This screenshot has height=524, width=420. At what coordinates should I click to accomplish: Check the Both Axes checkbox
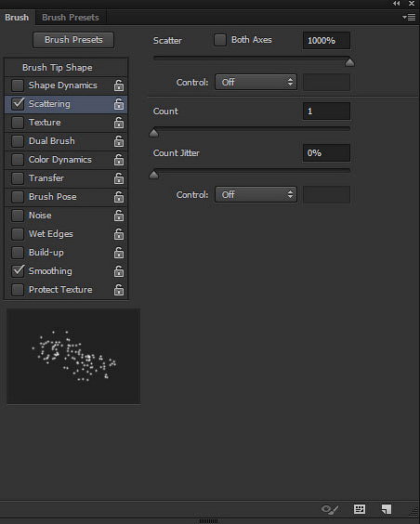click(220, 40)
